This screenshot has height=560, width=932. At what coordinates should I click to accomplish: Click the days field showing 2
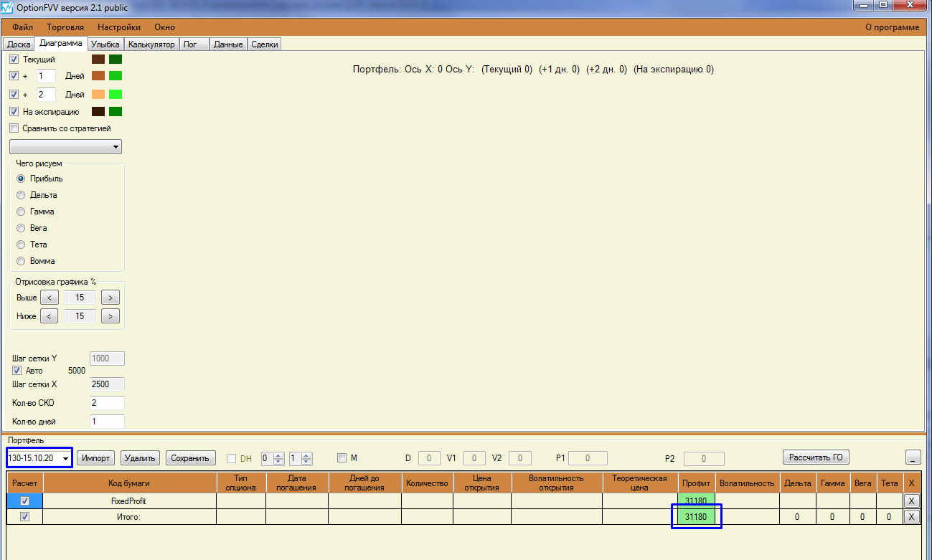point(46,95)
